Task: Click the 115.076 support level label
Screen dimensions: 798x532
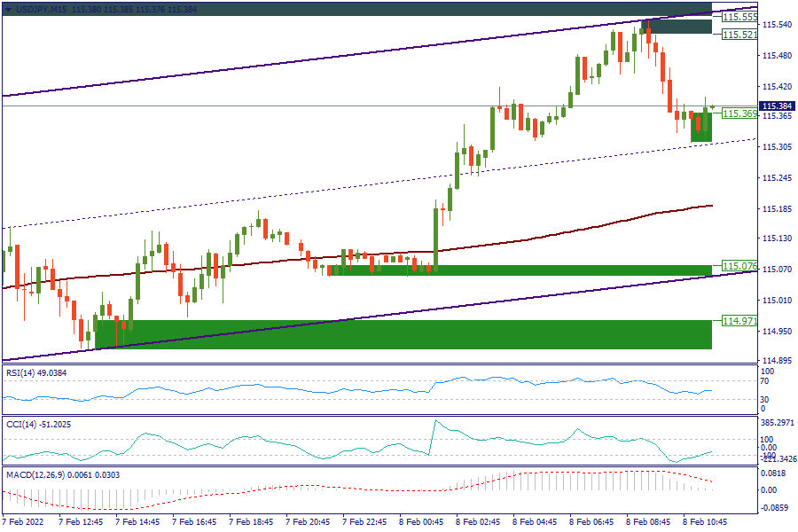Action: pyautogui.click(x=739, y=266)
